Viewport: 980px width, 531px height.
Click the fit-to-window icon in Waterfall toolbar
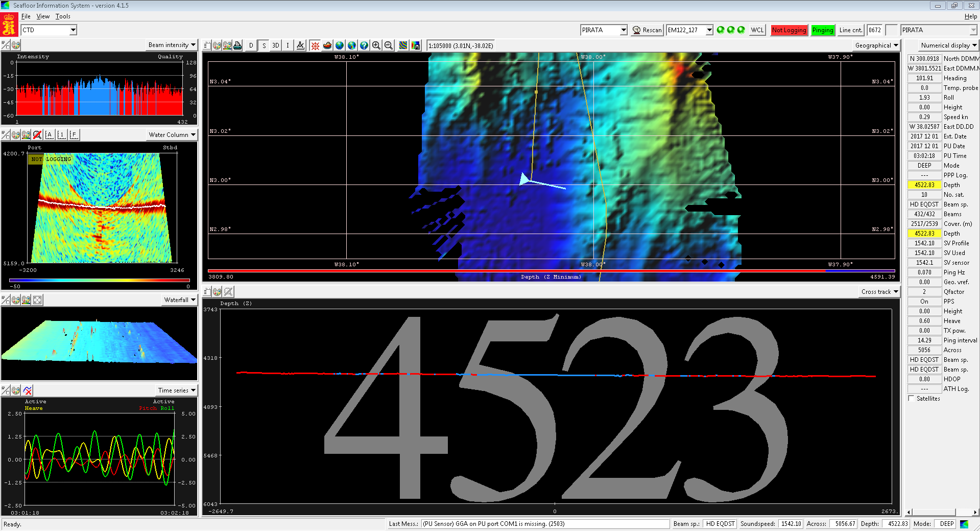tap(37, 300)
